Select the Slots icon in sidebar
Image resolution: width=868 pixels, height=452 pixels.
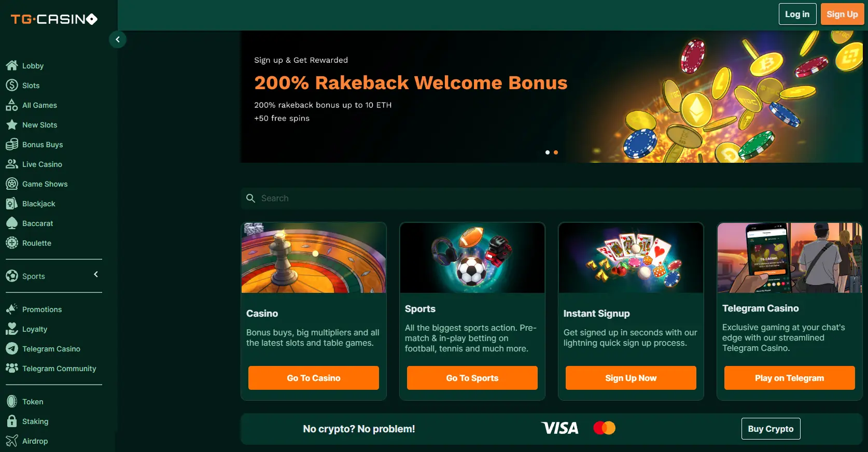[x=12, y=85]
